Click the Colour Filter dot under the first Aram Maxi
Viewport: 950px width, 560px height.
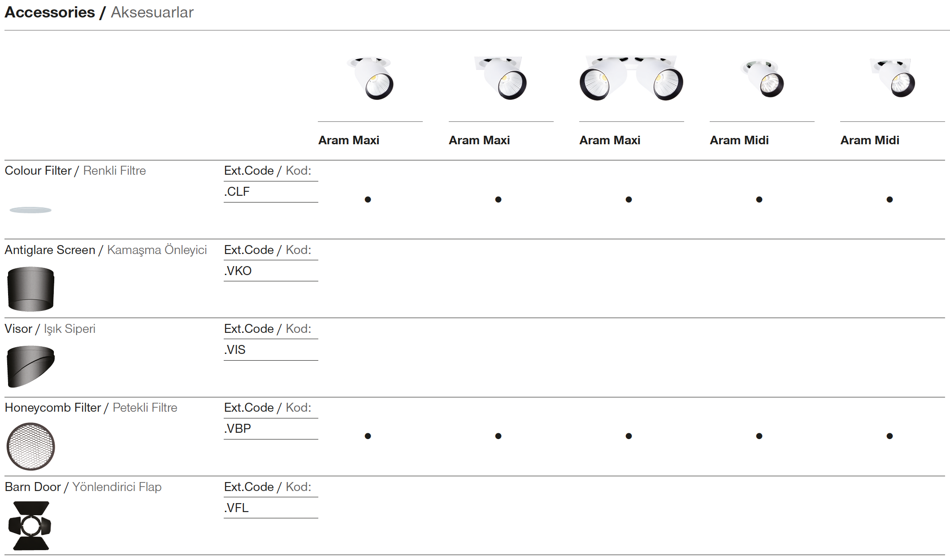click(x=368, y=199)
